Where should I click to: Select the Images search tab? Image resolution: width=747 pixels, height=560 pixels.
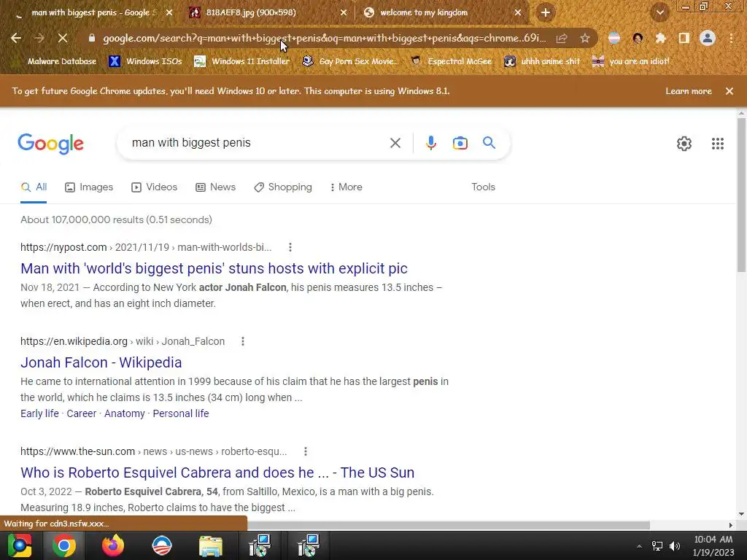tap(89, 187)
